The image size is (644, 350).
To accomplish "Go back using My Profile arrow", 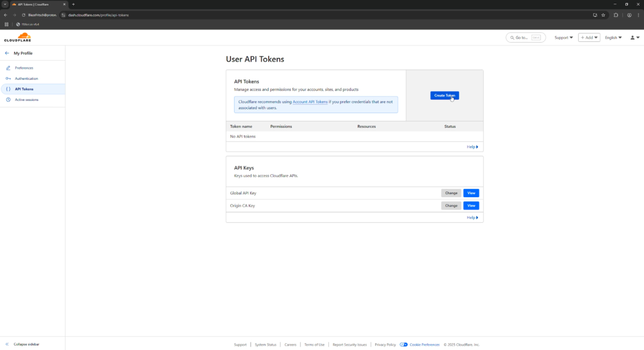I will pyautogui.click(x=7, y=53).
